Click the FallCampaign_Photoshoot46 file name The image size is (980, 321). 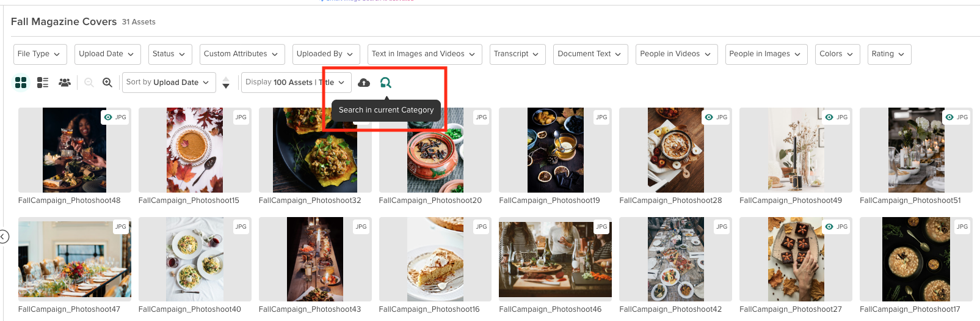tap(550, 309)
